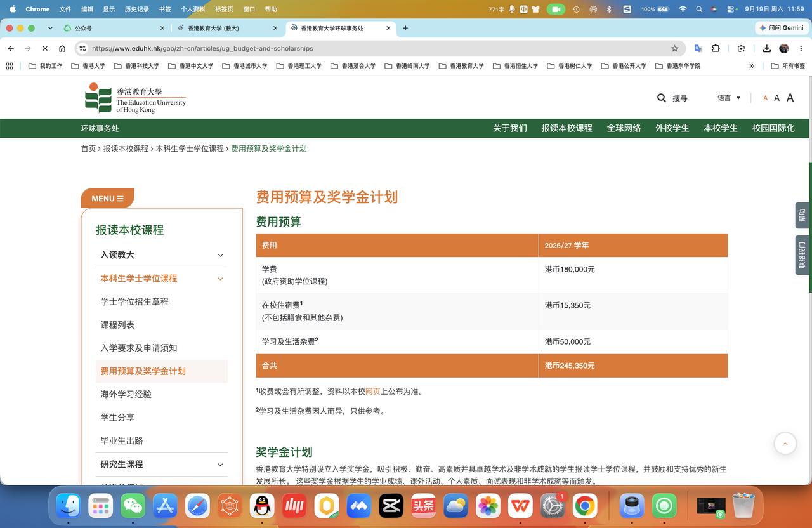Open System Settings from the dock

553,506
